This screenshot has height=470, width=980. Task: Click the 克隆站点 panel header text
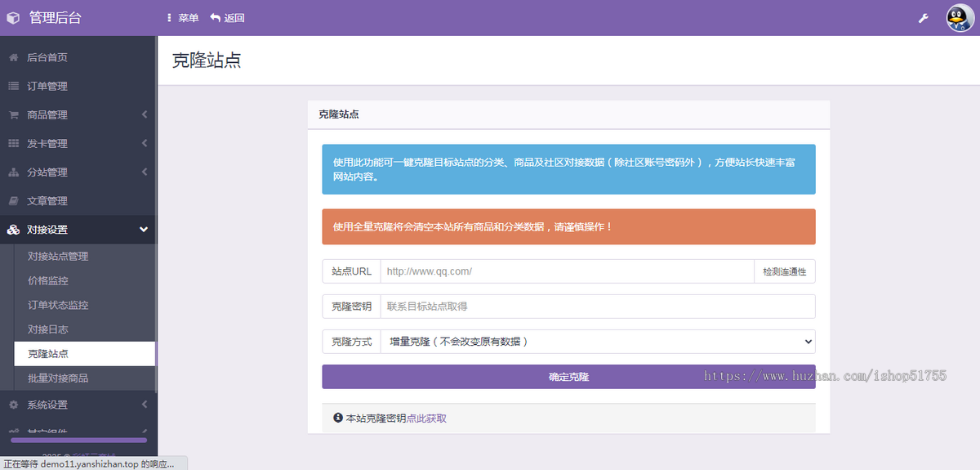point(338,114)
